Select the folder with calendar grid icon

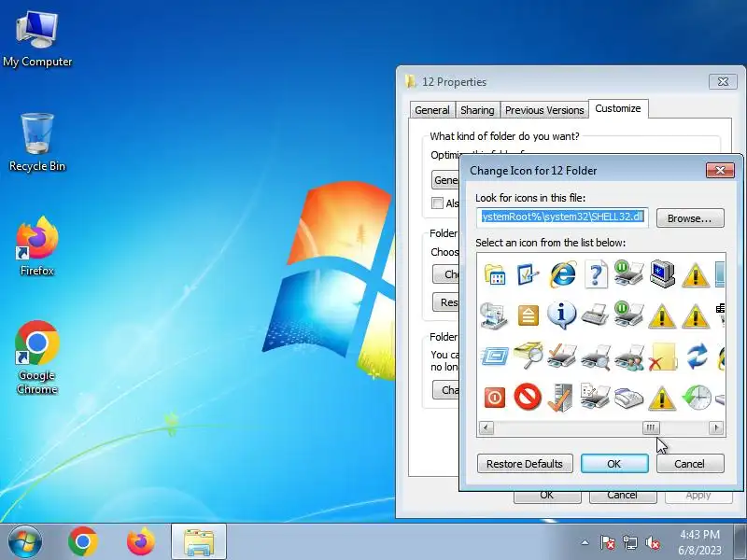[495, 274]
